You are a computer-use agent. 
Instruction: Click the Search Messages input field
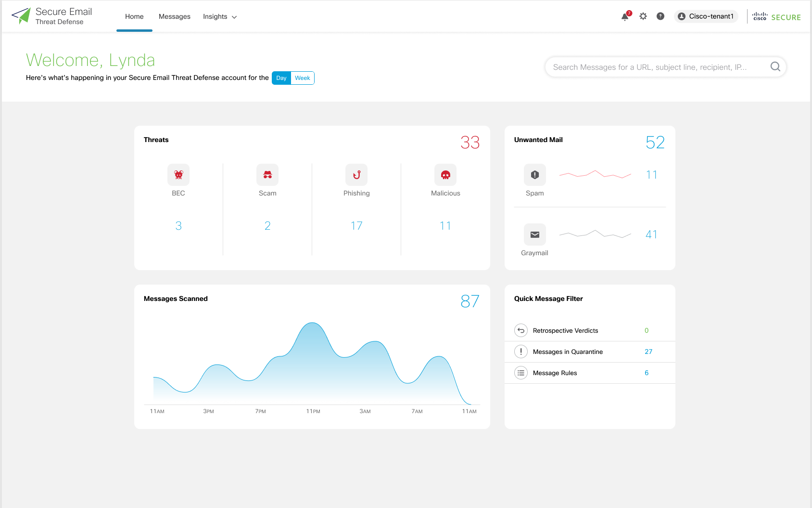[x=666, y=67]
